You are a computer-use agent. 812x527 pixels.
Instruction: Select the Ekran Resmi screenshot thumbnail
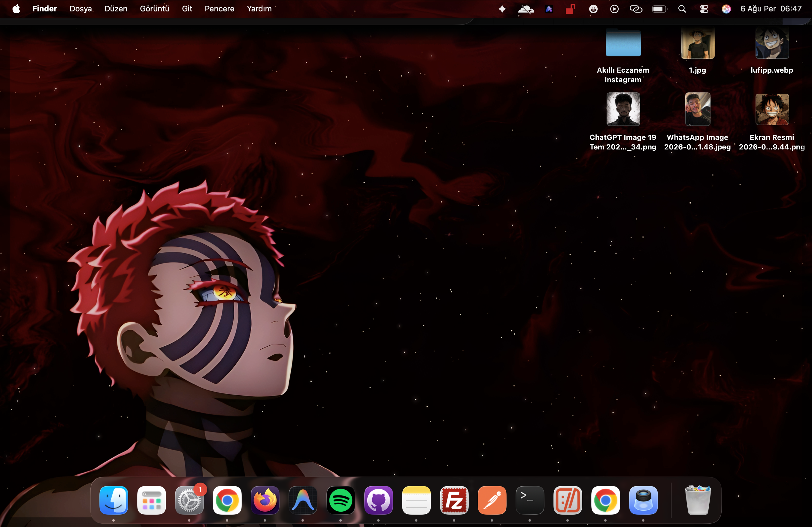point(772,110)
